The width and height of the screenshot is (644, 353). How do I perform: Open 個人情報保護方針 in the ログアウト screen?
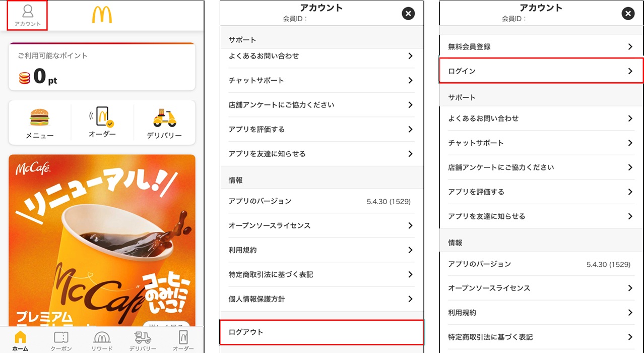(x=321, y=299)
